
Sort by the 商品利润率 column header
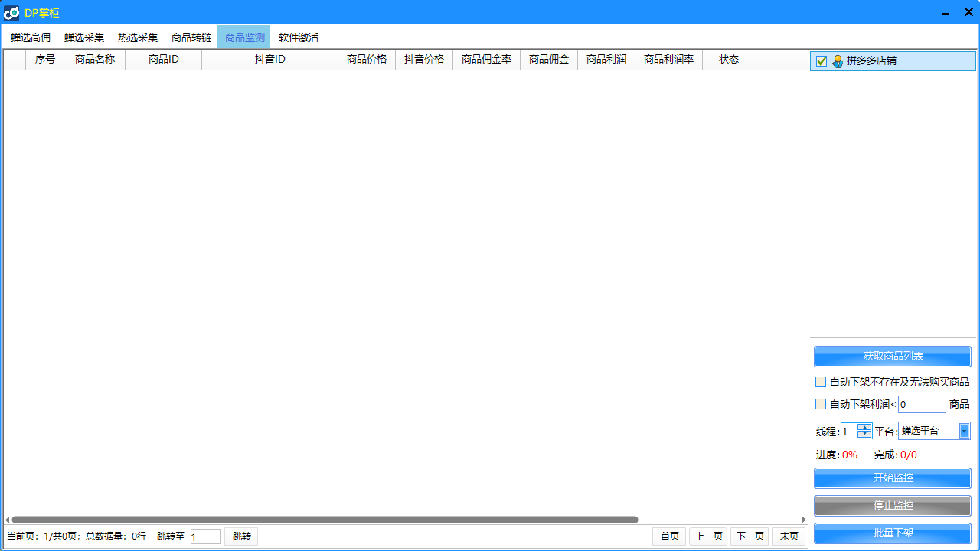(x=668, y=60)
